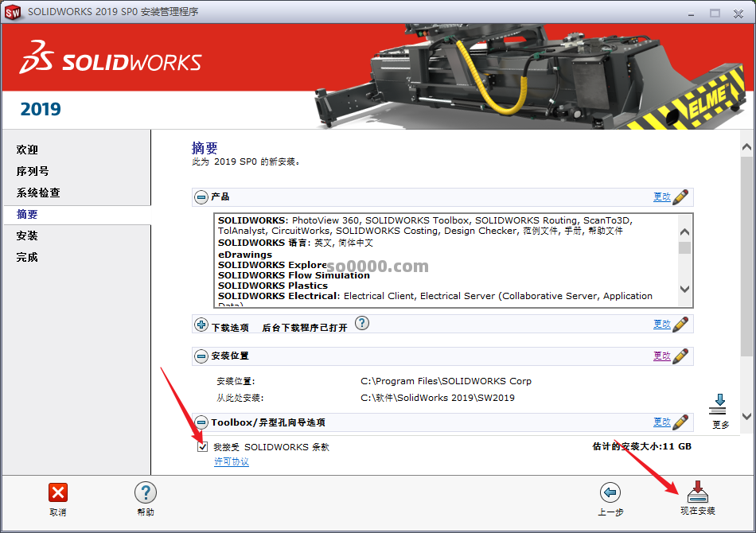
Task: Click the pencil icon for Toolbox options
Action: (680, 422)
